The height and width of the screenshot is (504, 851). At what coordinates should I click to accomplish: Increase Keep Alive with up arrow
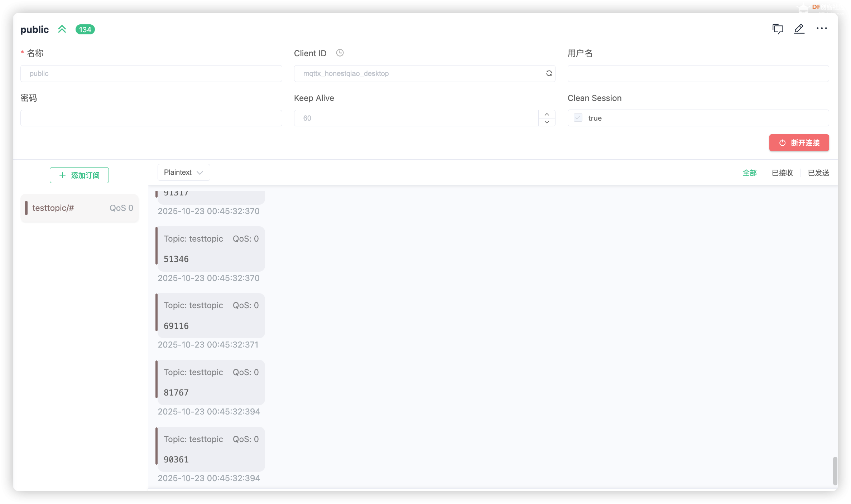click(x=547, y=114)
